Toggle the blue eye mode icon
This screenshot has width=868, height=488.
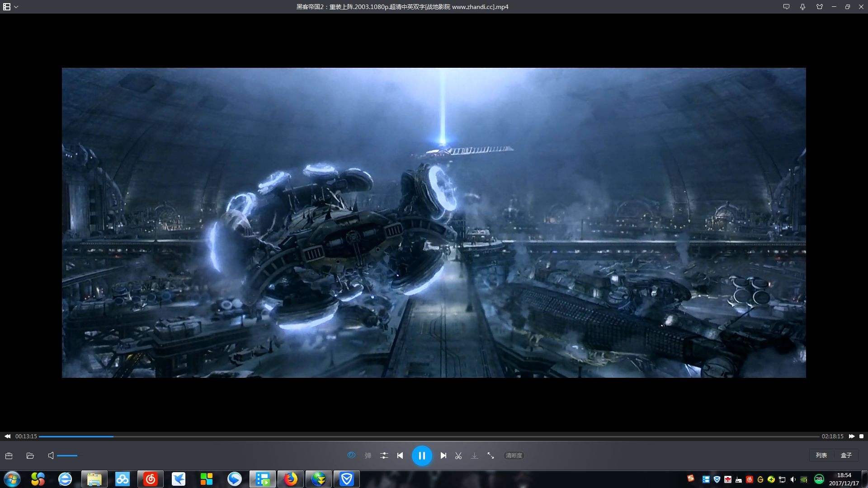(x=351, y=455)
